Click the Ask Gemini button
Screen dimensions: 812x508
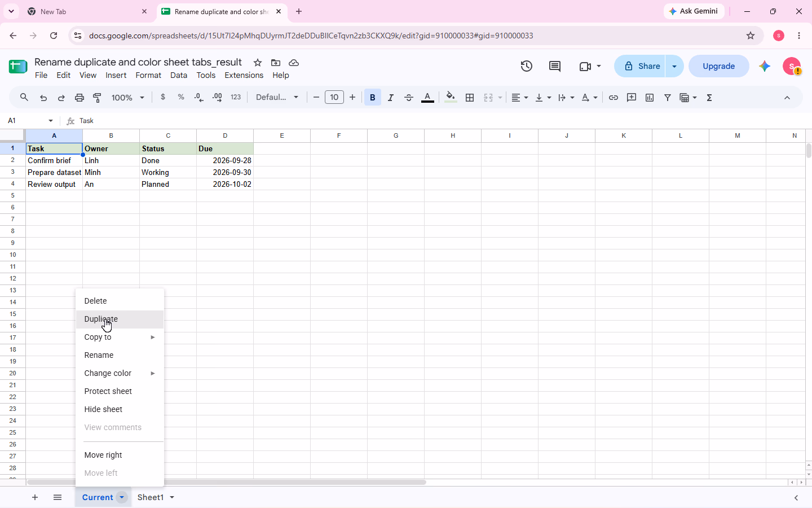[694, 11]
